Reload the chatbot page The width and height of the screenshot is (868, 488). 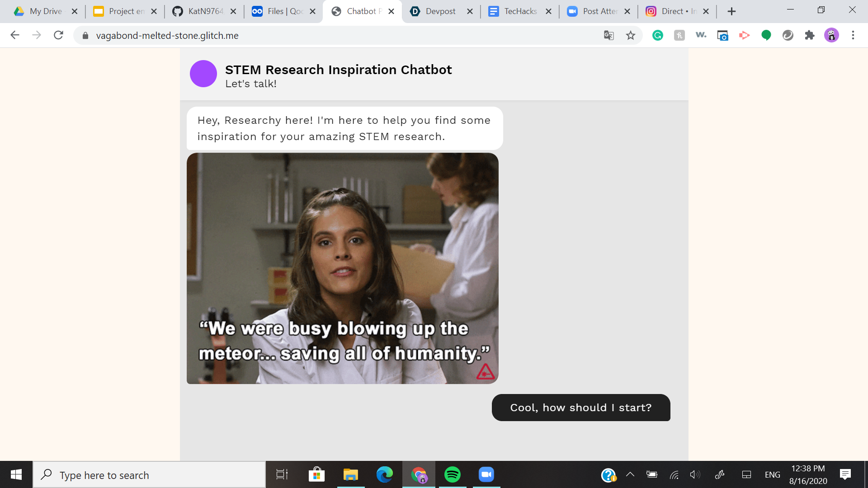pyautogui.click(x=58, y=35)
